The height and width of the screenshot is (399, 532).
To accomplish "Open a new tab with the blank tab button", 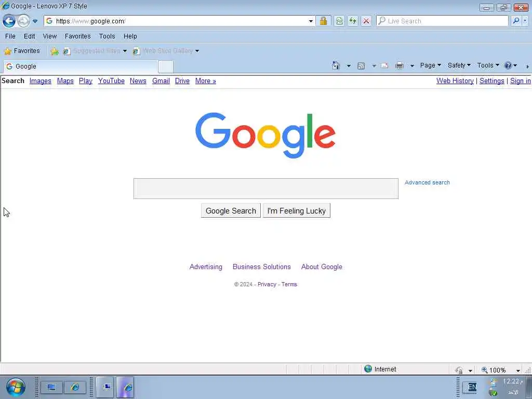I will tap(166, 66).
